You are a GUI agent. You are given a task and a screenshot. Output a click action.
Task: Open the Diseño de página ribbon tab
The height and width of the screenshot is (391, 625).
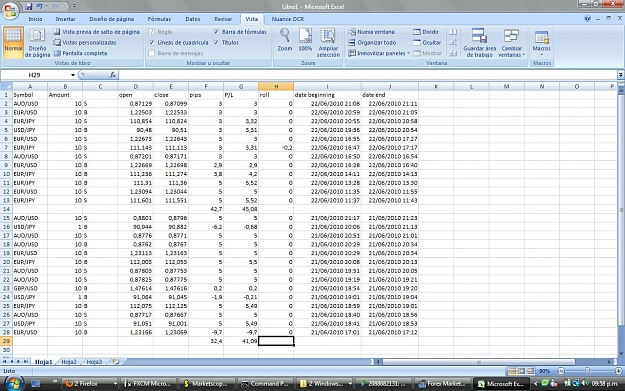[112, 19]
